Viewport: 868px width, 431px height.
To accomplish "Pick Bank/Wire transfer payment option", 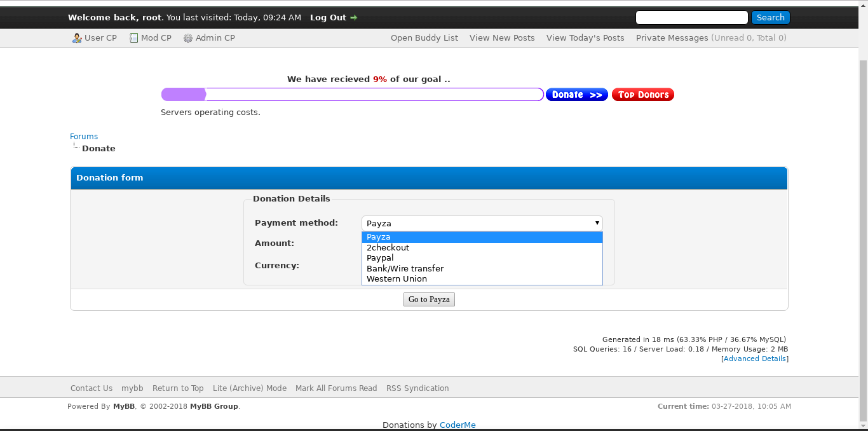I will pyautogui.click(x=405, y=269).
